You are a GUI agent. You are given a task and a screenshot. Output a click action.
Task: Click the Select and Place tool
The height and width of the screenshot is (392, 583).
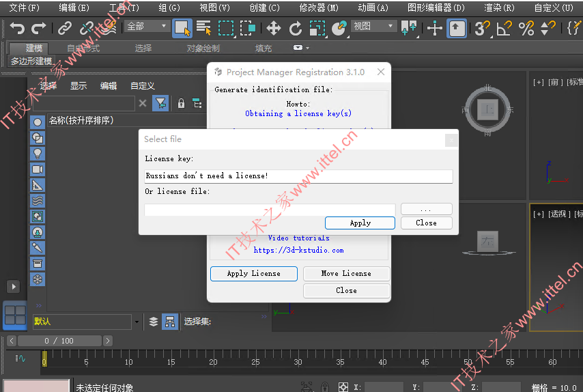pyautogui.click(x=339, y=28)
